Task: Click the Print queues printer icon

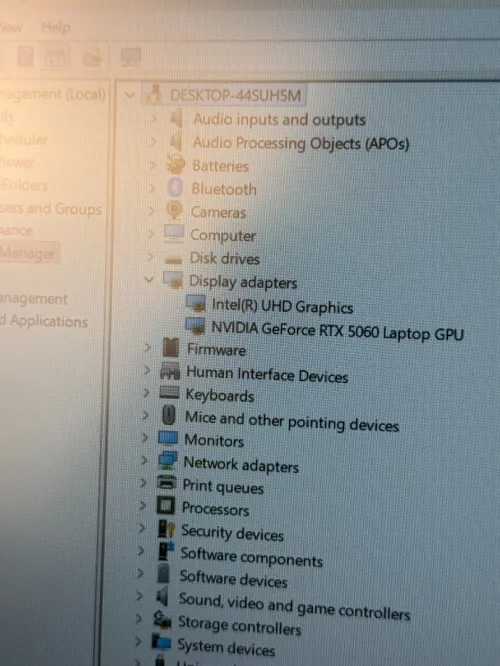Action: [167, 483]
